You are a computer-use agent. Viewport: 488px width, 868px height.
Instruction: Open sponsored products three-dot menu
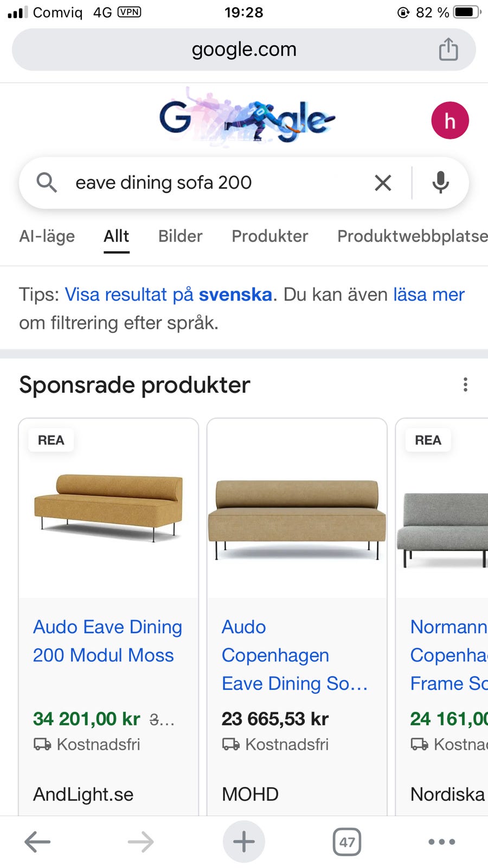coord(465,385)
